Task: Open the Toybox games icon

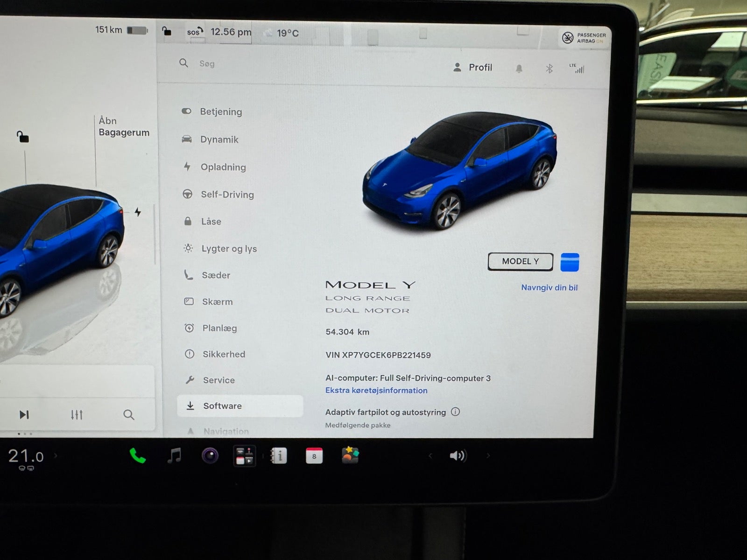Action: [x=350, y=455]
